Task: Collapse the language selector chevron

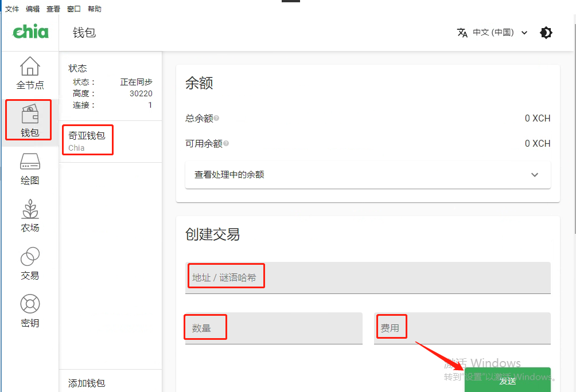Action: point(524,33)
